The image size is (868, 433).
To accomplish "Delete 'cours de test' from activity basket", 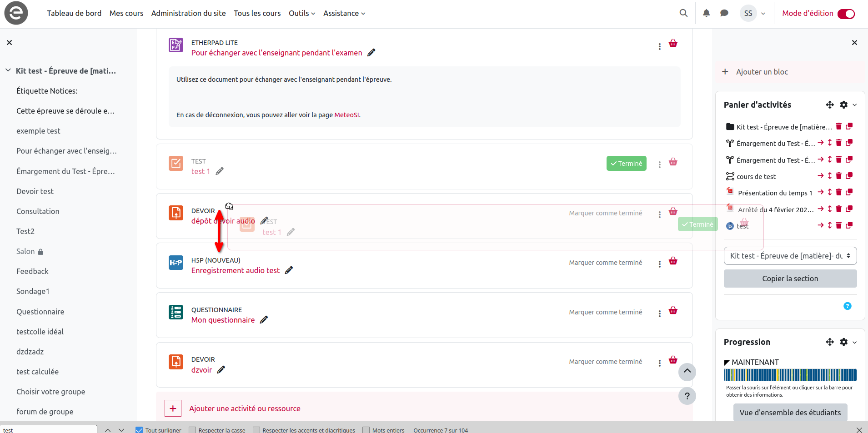I will [839, 176].
